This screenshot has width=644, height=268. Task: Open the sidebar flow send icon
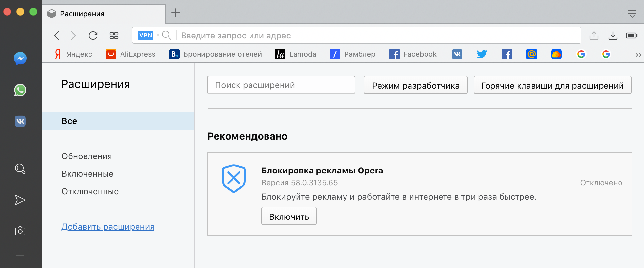[x=20, y=200]
